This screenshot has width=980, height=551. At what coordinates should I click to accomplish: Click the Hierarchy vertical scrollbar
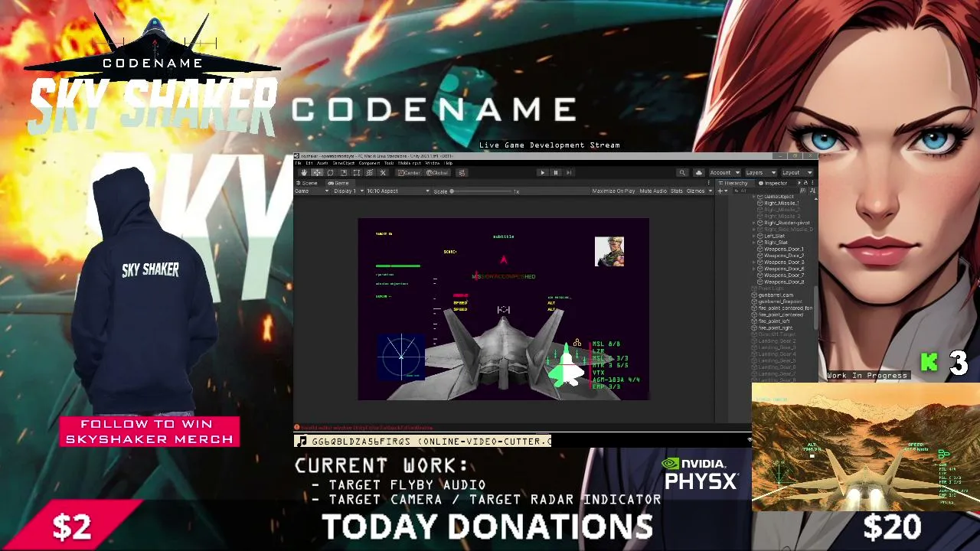coord(815,306)
